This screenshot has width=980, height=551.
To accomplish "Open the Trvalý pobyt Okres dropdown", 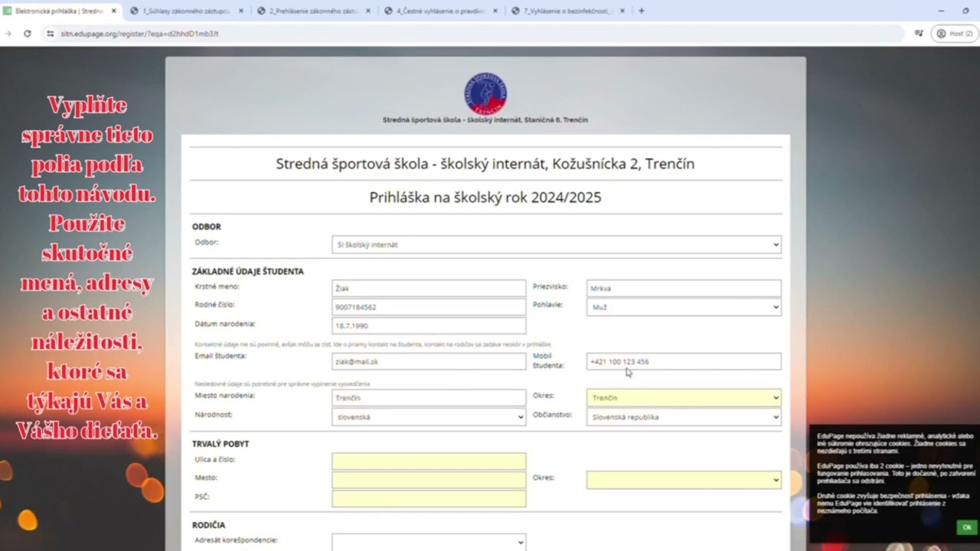I will (684, 480).
